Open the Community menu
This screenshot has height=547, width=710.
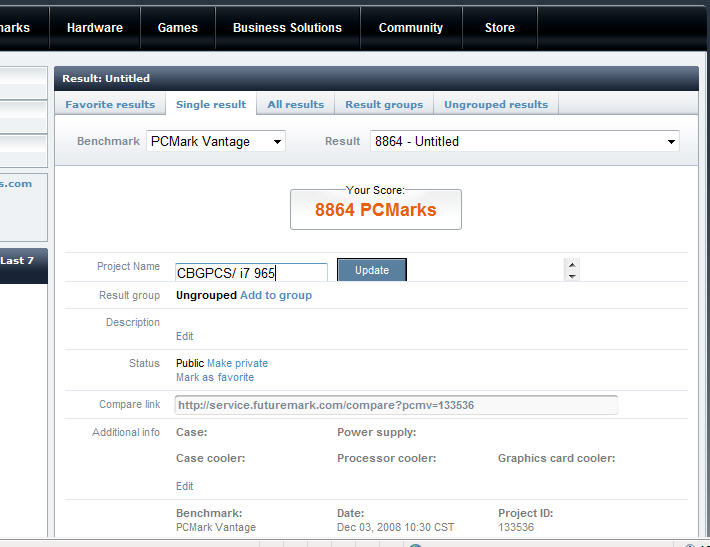411,28
